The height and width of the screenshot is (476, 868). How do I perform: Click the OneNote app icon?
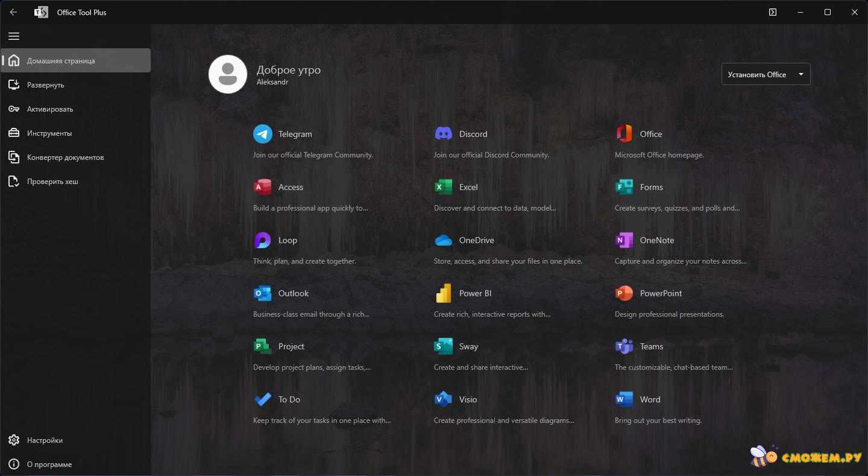point(624,240)
